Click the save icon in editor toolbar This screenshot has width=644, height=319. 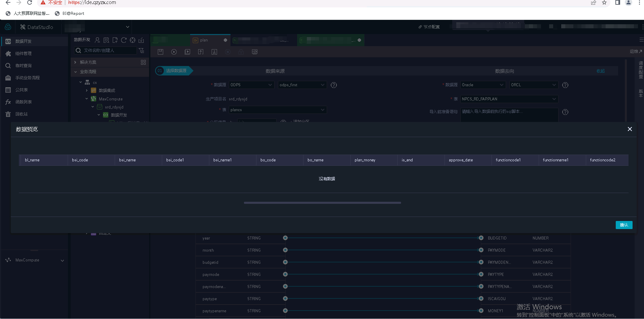160,52
